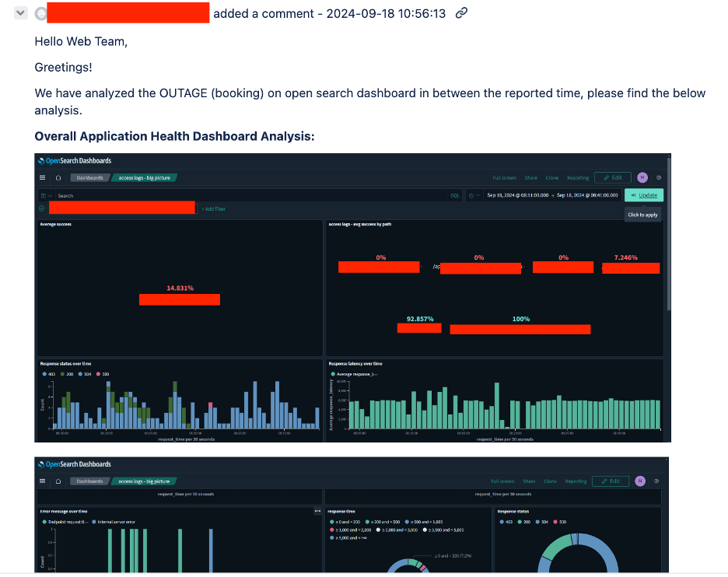Screen dimensions: 728x577
Task: Click the OpenSearch Dashboards home icon
Action: 58,177
